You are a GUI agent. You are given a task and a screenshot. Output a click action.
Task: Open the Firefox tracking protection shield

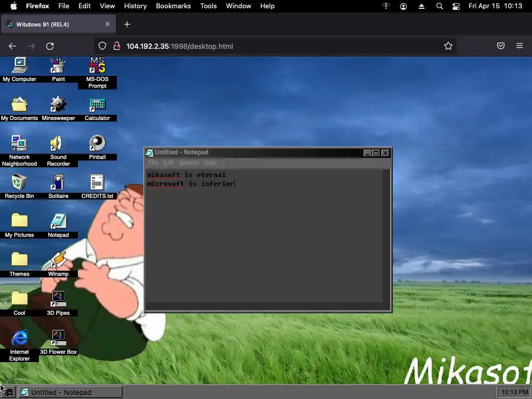102,46
